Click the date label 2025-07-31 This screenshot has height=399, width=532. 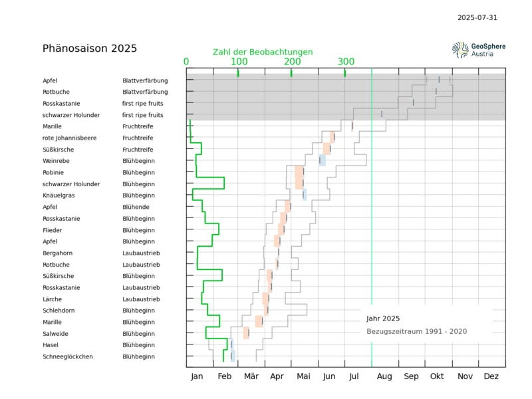click(477, 18)
